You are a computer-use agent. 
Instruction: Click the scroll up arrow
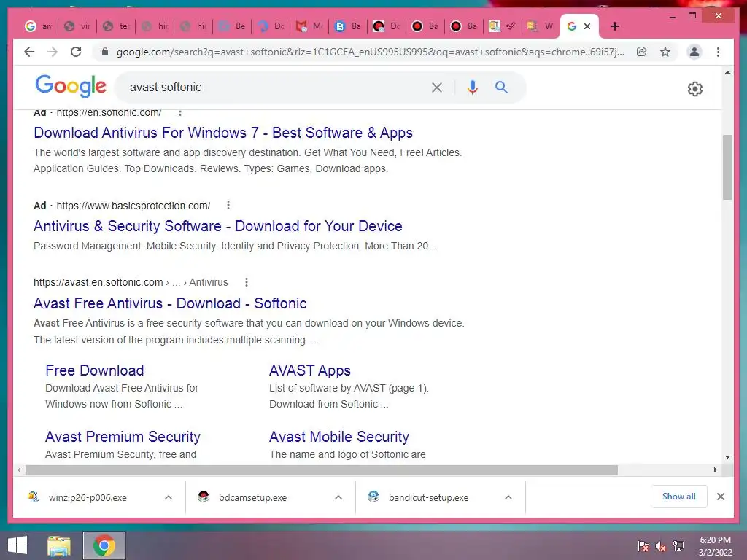click(727, 72)
